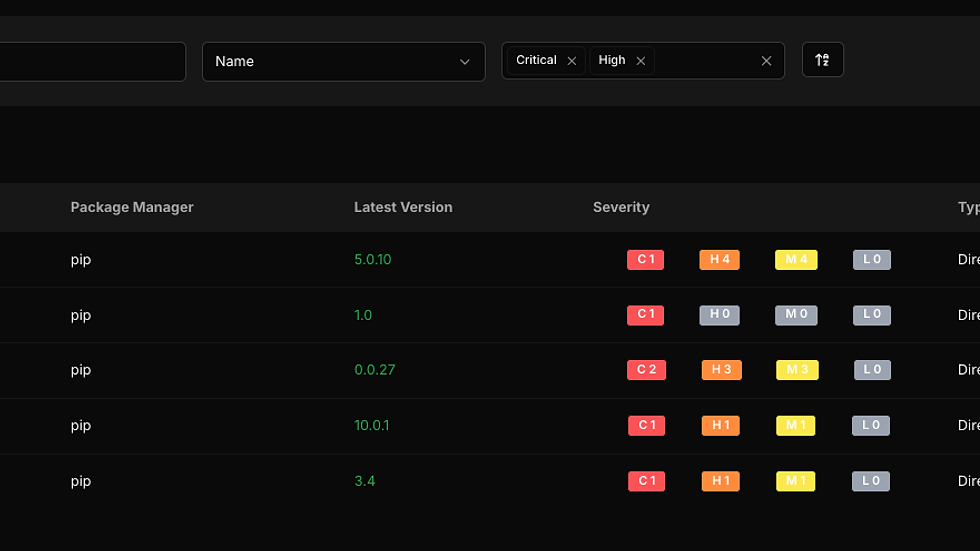980x551 pixels.
Task: Click the Severity column header
Action: pos(621,207)
